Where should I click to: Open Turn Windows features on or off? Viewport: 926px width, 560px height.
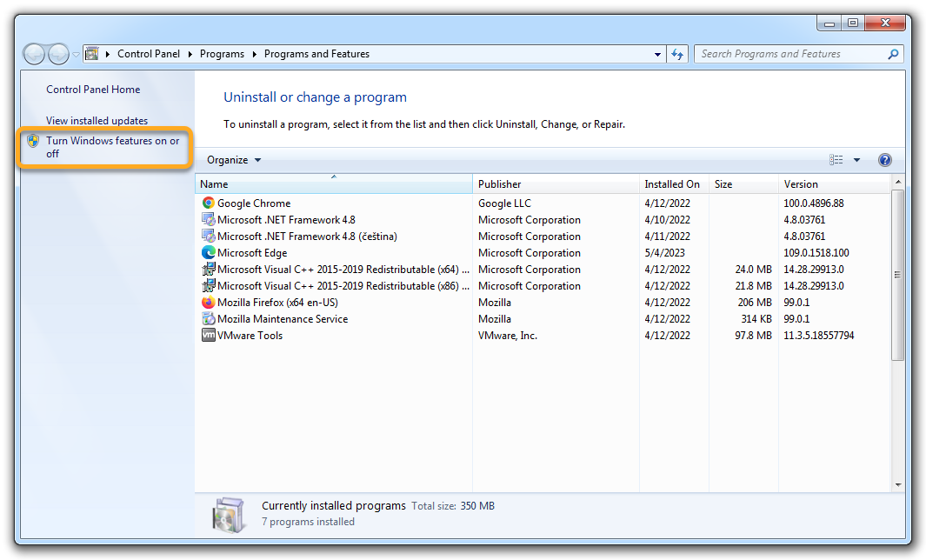(112, 147)
